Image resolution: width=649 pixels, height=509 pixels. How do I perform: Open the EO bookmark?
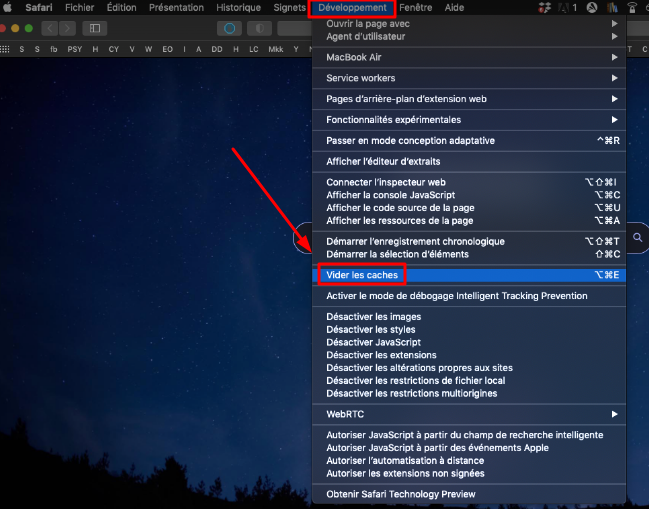(167, 49)
